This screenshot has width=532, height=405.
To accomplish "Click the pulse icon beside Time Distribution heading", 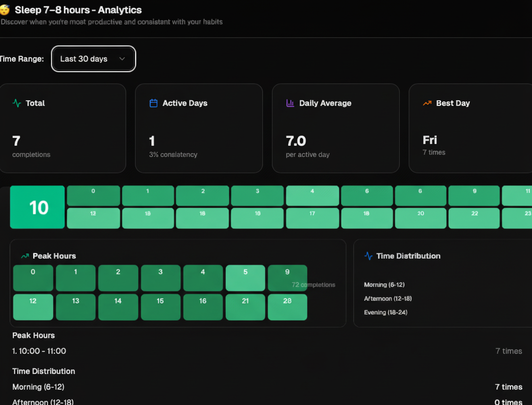I will click(368, 256).
